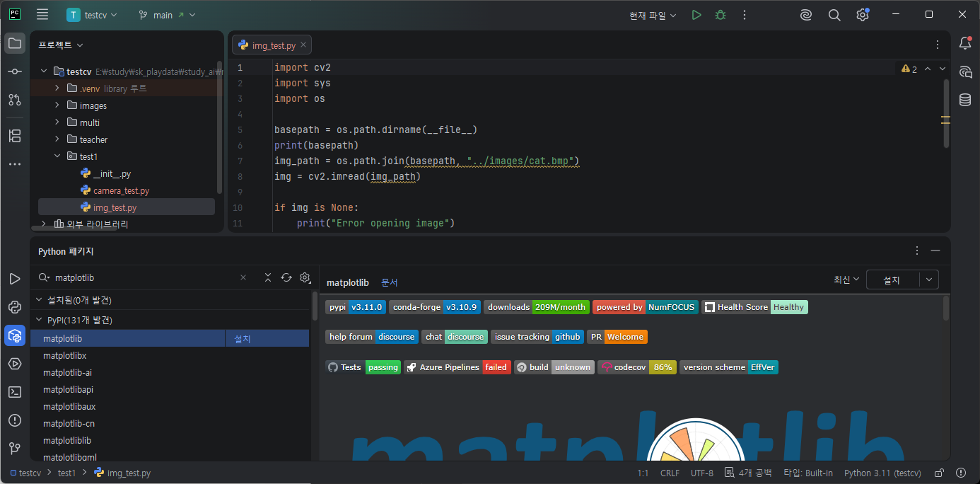The image size is (980, 484).
Task: Open Pull Requests tool window
Action: pyautogui.click(x=14, y=99)
